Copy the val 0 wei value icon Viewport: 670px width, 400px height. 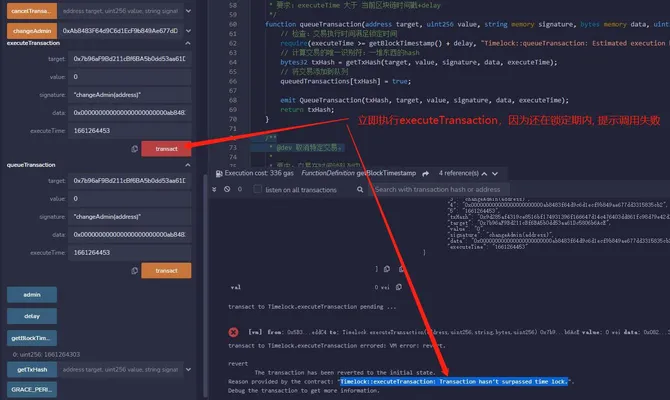(x=399, y=287)
